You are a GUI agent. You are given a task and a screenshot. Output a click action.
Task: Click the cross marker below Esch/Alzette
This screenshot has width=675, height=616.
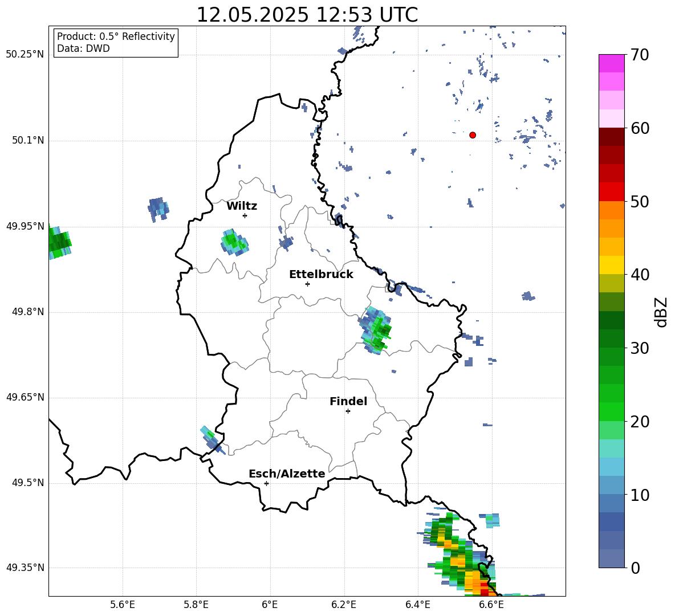point(266,483)
